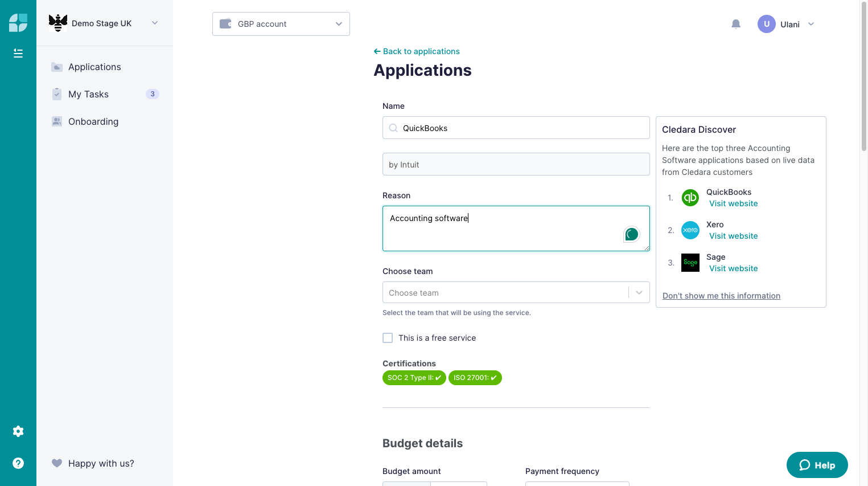
Task: Open the Help chat button
Action: [x=817, y=465]
